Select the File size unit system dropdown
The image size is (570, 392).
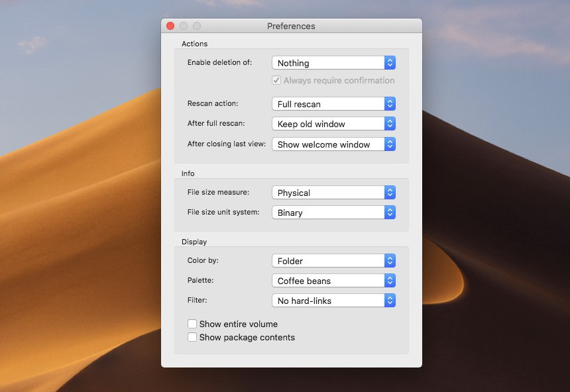[x=334, y=213]
